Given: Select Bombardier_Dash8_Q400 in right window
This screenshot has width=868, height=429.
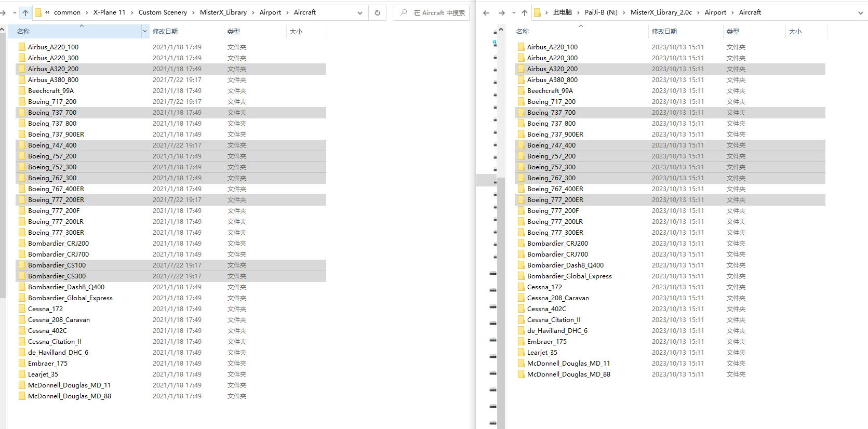Looking at the screenshot, I should point(670,265).
